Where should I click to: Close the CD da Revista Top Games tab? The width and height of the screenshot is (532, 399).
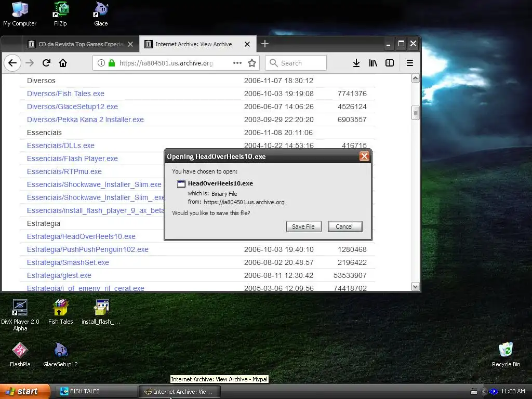coord(130,44)
